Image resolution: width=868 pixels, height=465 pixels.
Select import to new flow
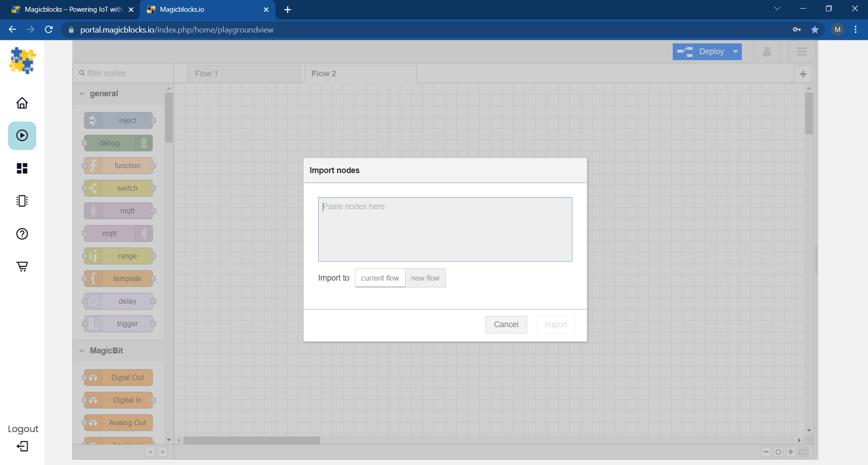coord(425,277)
